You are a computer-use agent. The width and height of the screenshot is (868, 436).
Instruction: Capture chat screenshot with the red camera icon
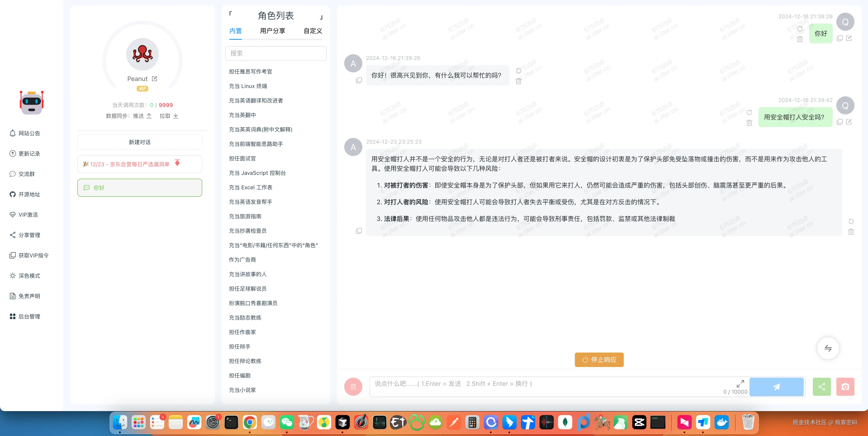pyautogui.click(x=845, y=386)
